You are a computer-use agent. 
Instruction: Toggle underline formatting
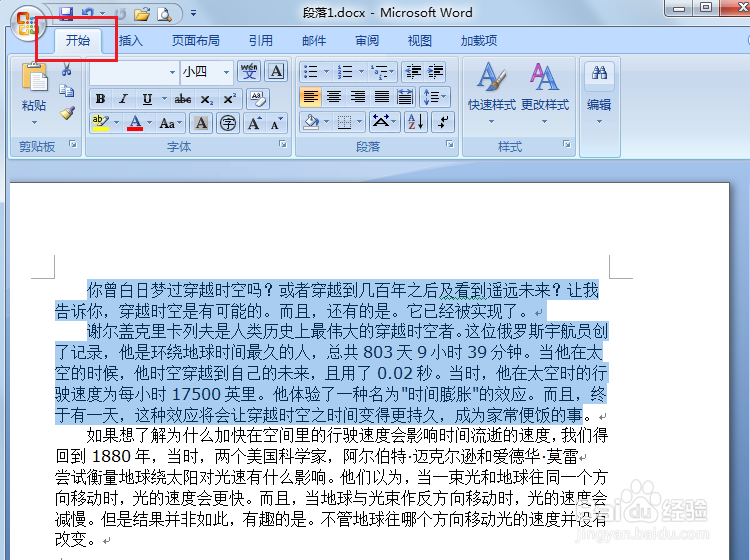coord(147,99)
